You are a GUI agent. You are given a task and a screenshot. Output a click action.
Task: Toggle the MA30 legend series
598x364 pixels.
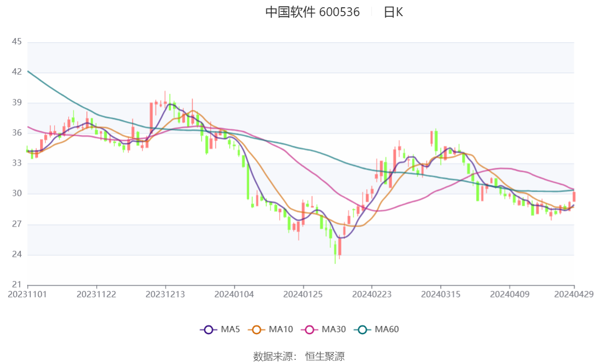tap(323, 329)
